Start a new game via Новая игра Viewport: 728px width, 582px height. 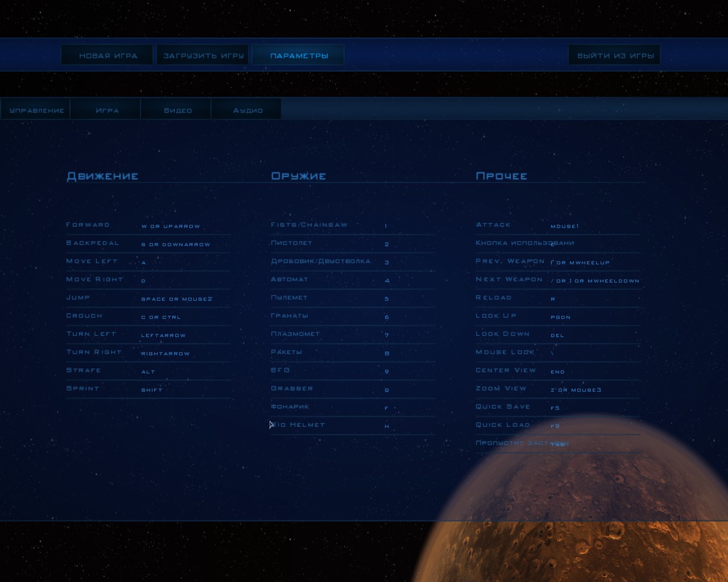tap(107, 55)
